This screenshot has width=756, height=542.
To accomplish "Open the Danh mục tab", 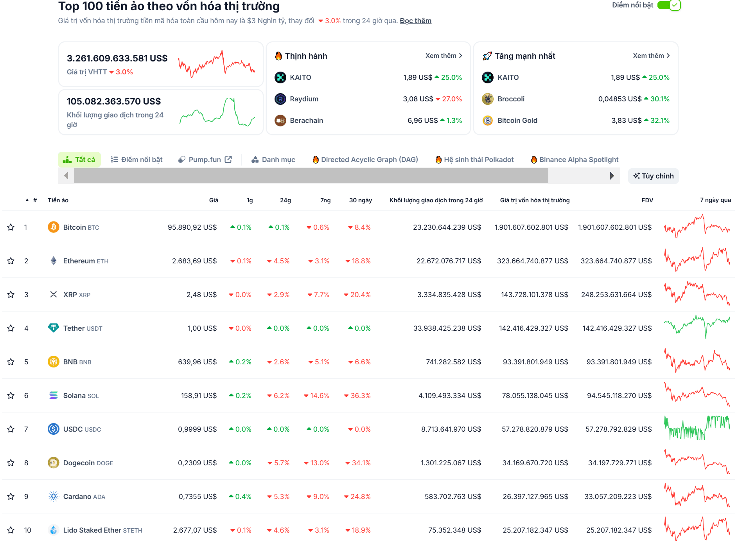I will pyautogui.click(x=273, y=160).
